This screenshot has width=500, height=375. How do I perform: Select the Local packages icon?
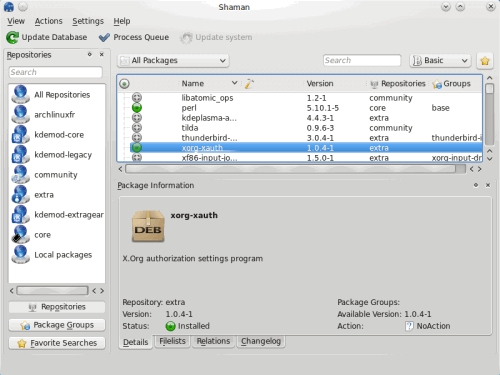[20, 255]
